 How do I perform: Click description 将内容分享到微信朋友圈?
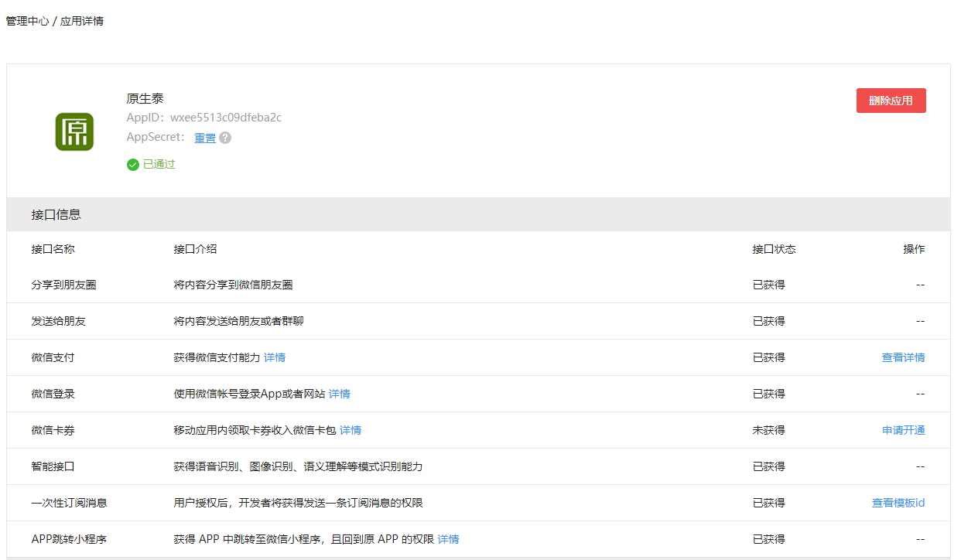coord(233,285)
